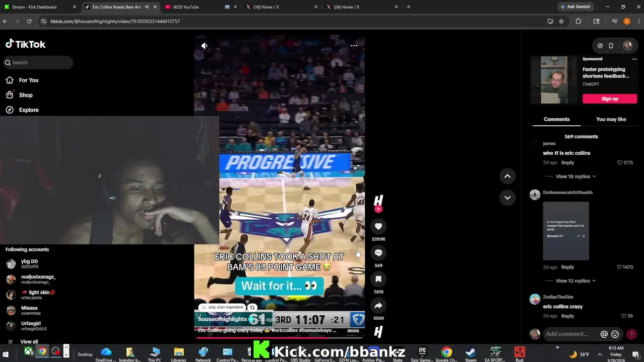Open Steam from the taskbar
The width and height of the screenshot is (644, 362).
pos(470,354)
